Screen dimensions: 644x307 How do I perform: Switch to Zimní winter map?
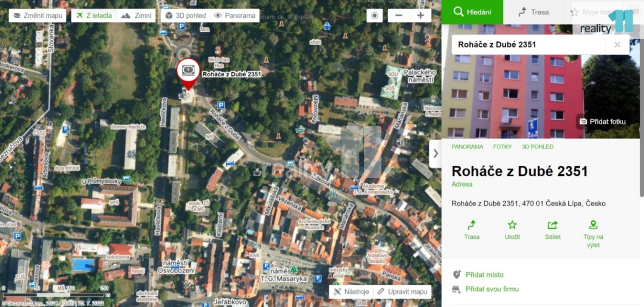point(136,16)
